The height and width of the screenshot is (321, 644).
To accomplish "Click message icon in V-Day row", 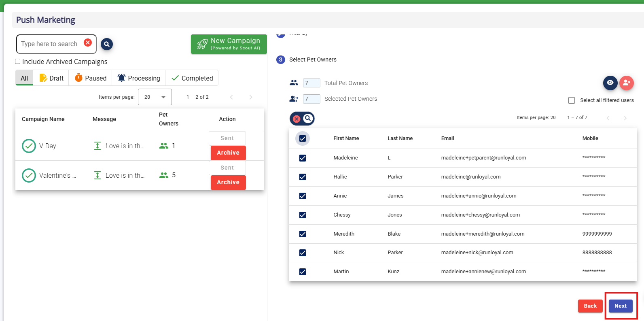I will click(97, 146).
